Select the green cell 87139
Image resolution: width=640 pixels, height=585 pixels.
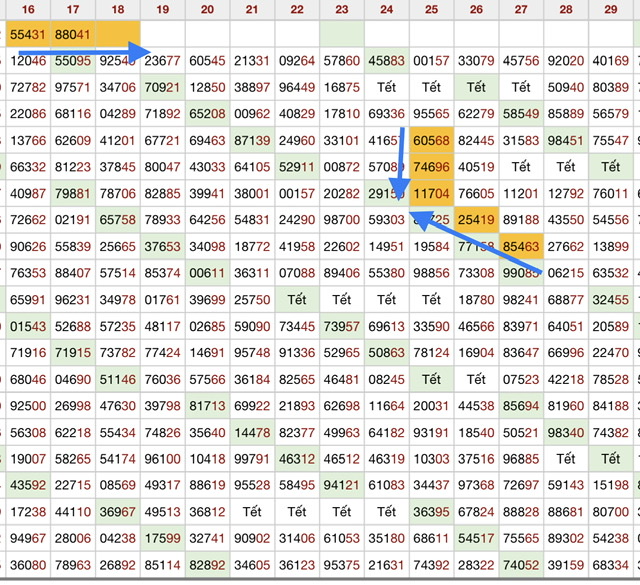(252, 141)
